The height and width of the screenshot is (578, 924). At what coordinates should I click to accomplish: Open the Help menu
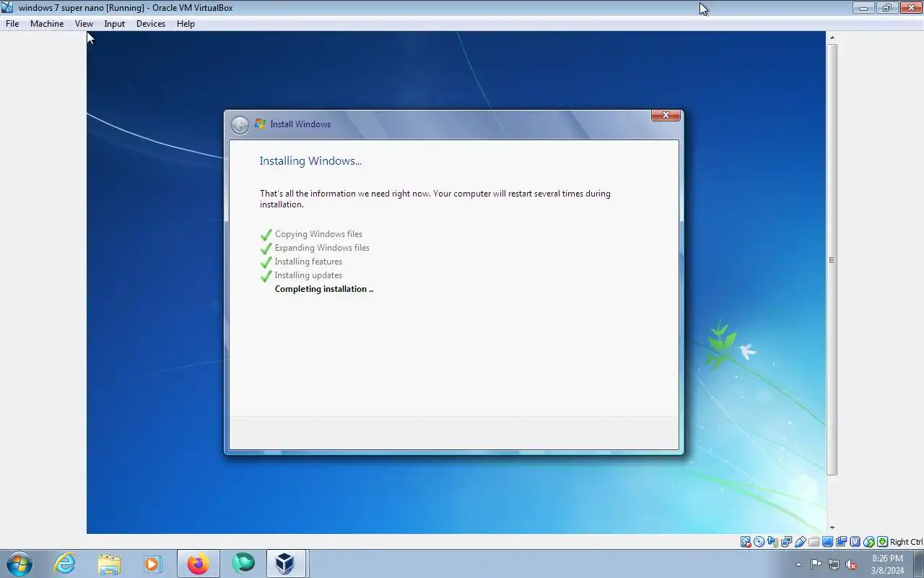tap(186, 24)
